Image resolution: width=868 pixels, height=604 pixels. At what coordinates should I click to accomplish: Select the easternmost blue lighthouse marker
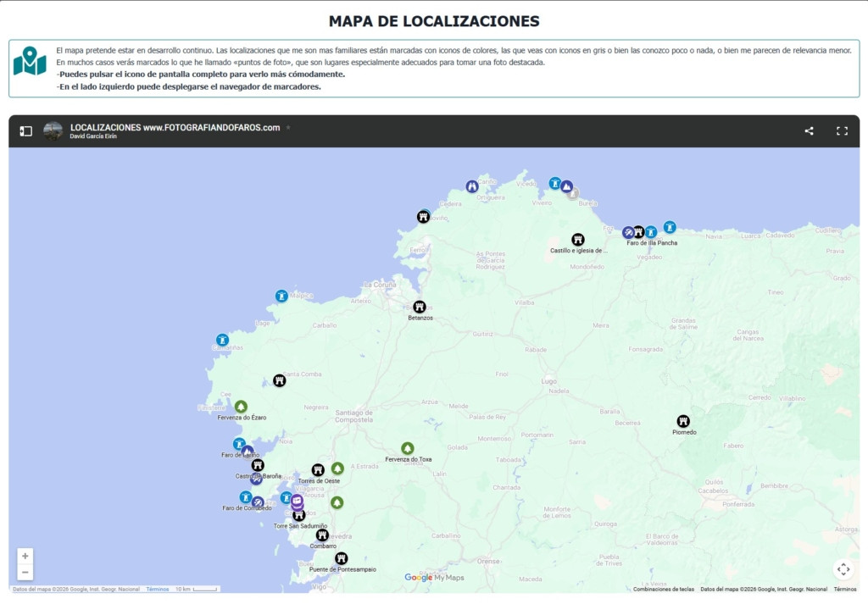click(670, 227)
